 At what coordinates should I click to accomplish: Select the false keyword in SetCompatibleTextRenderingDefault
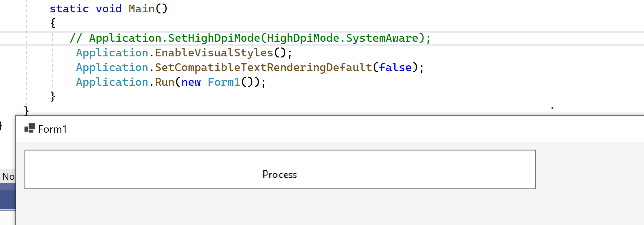(x=395, y=67)
